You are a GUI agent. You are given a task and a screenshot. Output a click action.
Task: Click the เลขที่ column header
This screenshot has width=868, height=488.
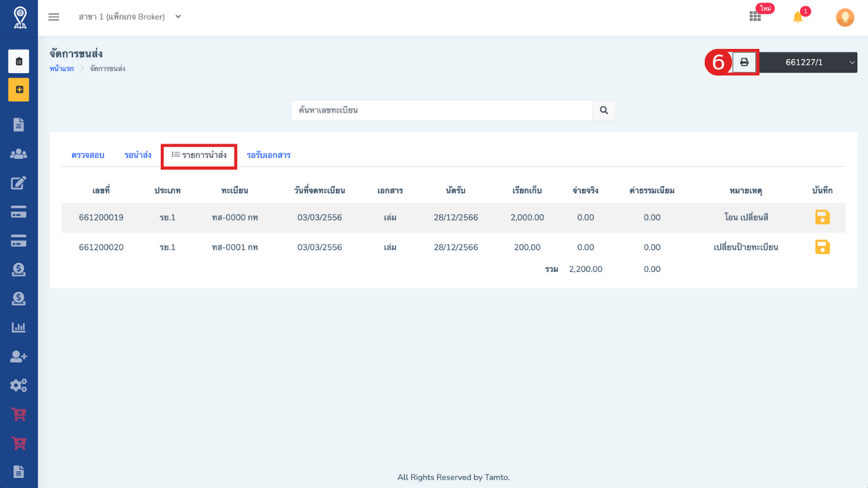coord(101,191)
